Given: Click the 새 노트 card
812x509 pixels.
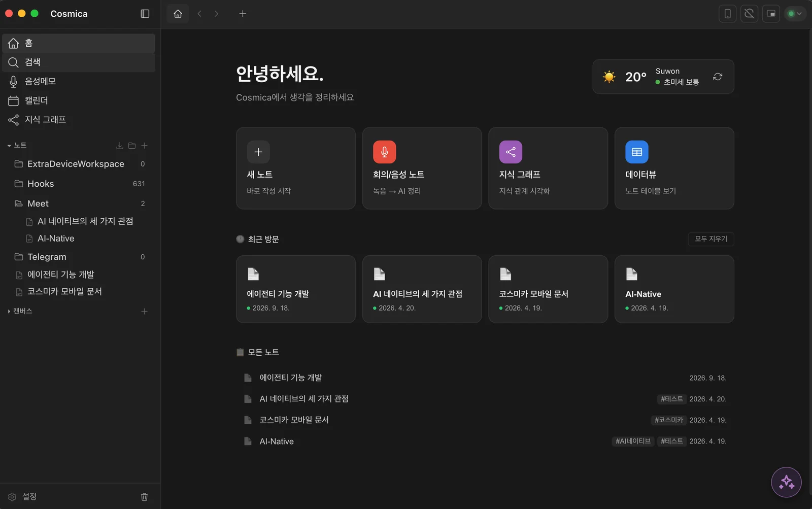Looking at the screenshot, I should (296, 168).
